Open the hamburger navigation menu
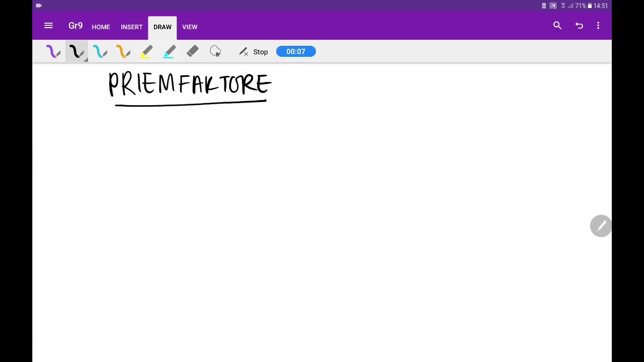 pos(48,26)
